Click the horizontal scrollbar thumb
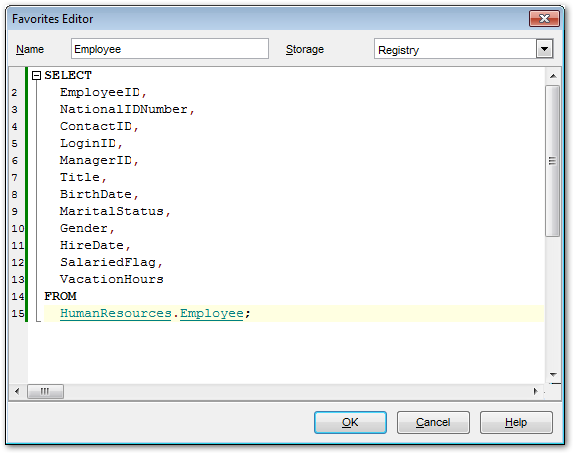Screen dimensions: 574x454 click(x=45, y=391)
